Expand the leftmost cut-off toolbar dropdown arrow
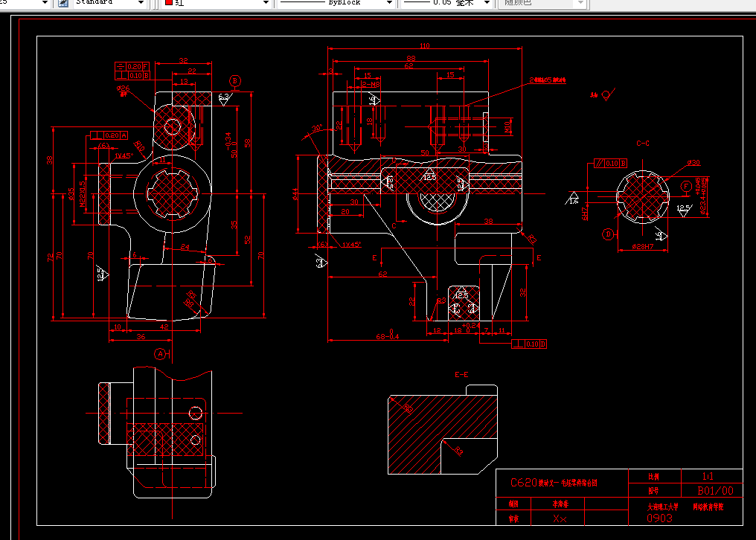The height and width of the screenshot is (540, 756). point(45,3)
